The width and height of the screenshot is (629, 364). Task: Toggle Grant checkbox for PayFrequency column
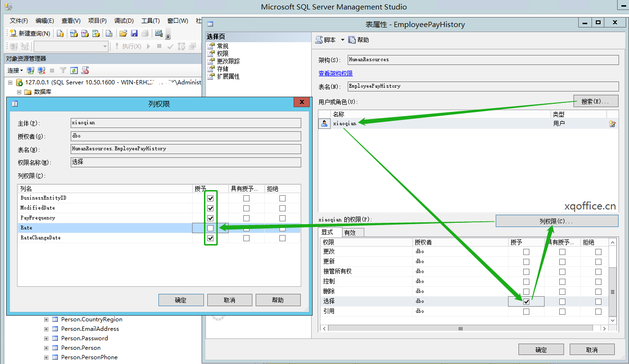pyautogui.click(x=211, y=218)
